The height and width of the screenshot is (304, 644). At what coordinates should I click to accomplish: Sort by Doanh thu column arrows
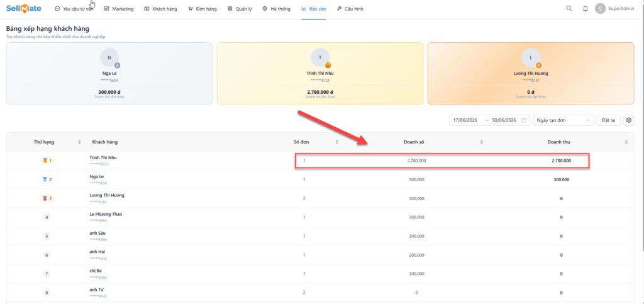(626, 142)
